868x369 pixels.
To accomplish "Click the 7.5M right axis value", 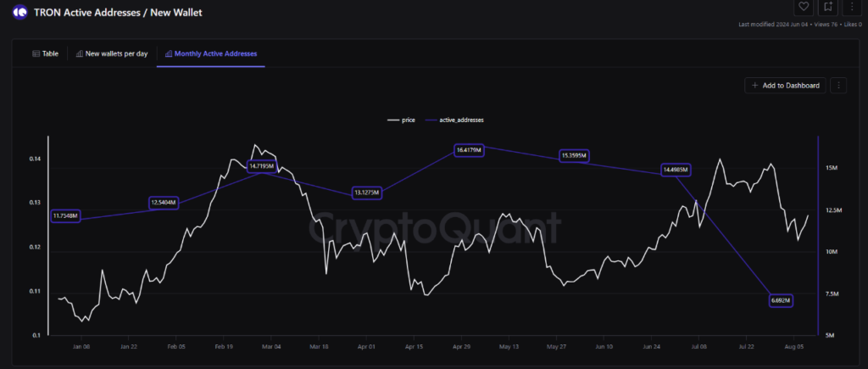I will (832, 294).
